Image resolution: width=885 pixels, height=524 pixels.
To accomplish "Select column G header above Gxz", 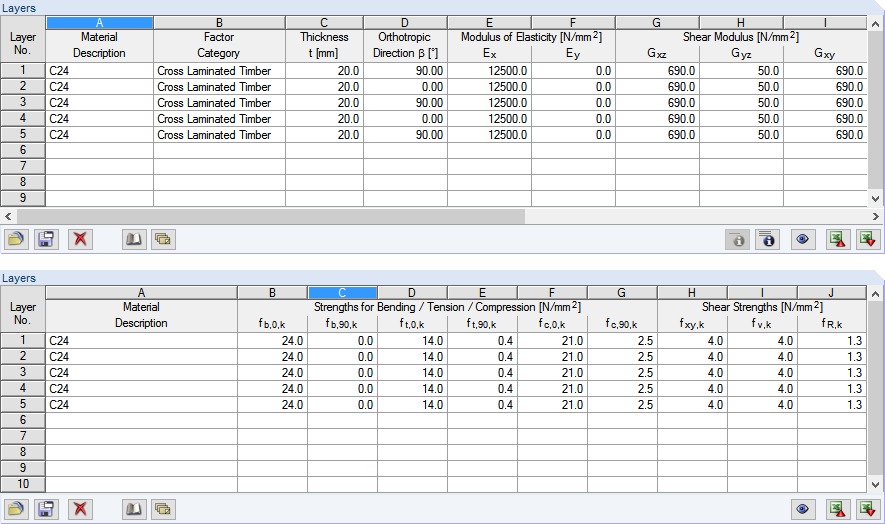I will tap(656, 23).
